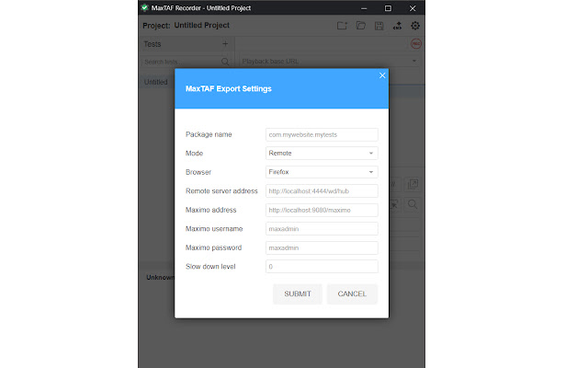Viewport: 588px width, 368px height.
Task: Maximize the MaxTAF Recorder window
Action: [388, 8]
